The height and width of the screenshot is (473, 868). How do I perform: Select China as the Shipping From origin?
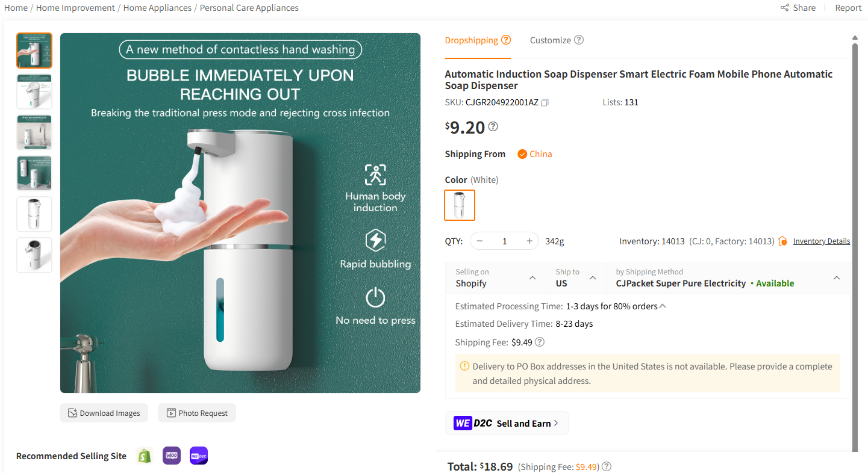coord(534,154)
